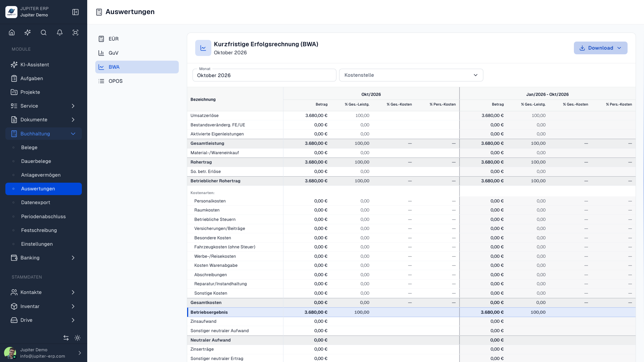
Task: Toggle light/dark theme sun icon
Action: click(77, 338)
